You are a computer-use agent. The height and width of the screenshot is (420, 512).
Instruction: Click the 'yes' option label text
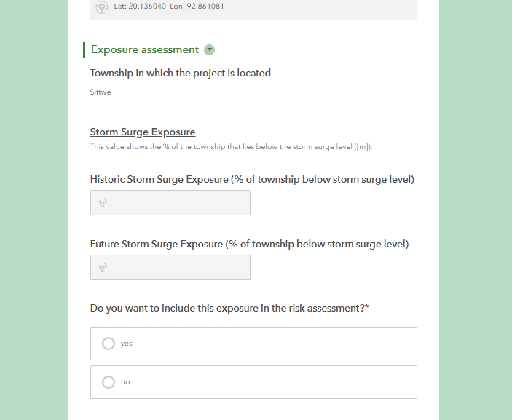tap(127, 344)
